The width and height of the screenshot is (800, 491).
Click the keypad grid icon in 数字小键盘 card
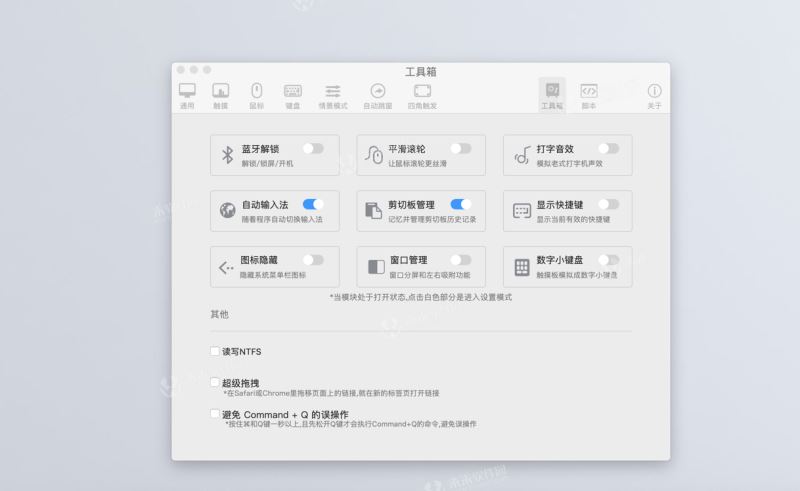(x=522, y=267)
